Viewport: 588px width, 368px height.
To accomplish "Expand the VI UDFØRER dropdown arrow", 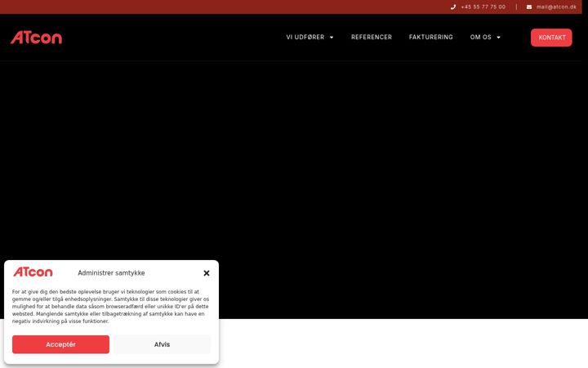I will click(332, 37).
